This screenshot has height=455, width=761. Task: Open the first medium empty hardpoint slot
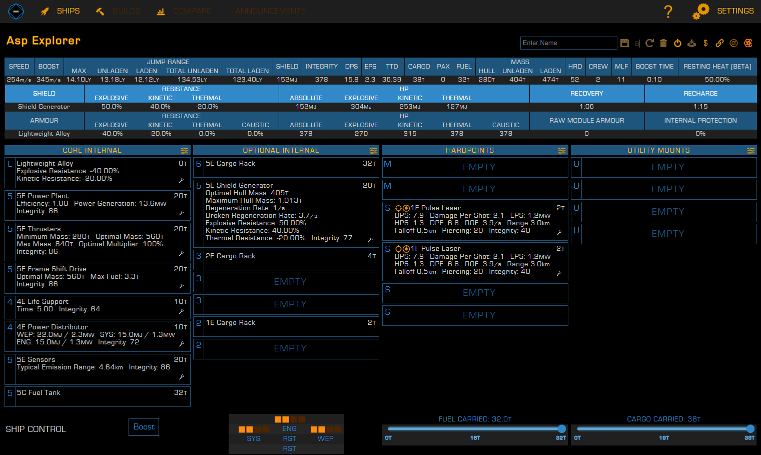coord(475,167)
